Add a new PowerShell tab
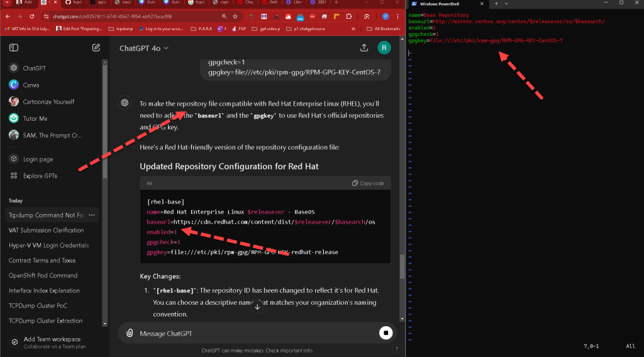This screenshot has height=357, width=644. click(496, 4)
